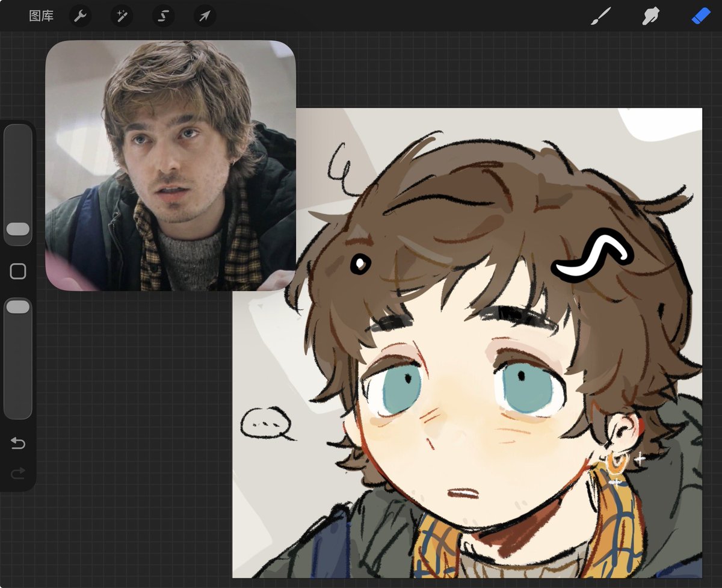The image size is (722, 588).
Task: Adjust the brush opacity slider
Action: click(18, 358)
